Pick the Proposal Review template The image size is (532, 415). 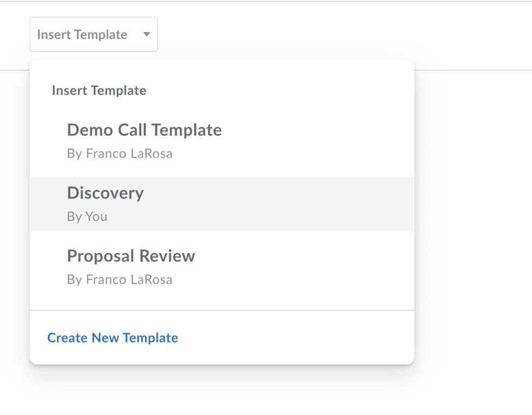point(222,267)
